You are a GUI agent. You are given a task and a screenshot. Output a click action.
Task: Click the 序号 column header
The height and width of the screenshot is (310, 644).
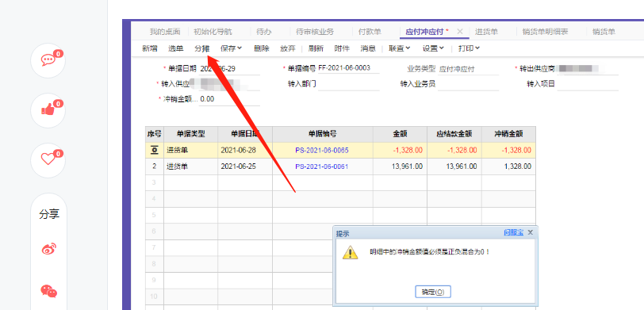[155, 134]
